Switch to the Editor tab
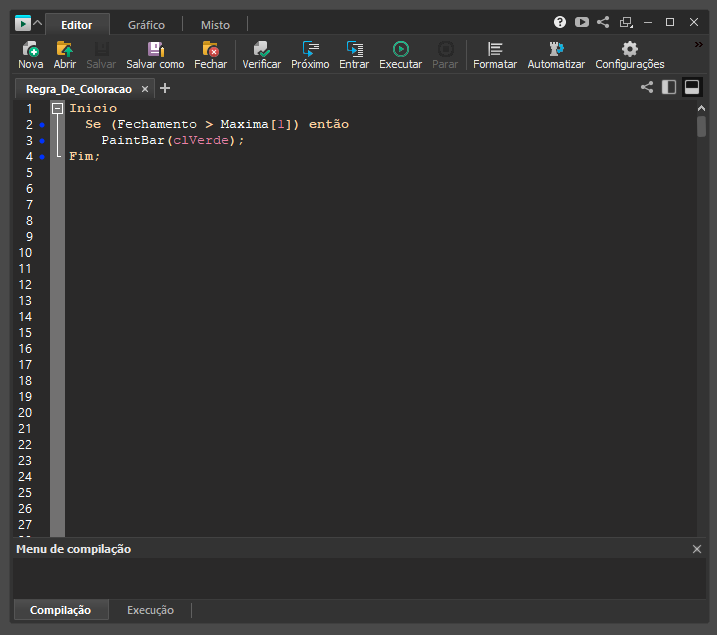The image size is (717, 635). (x=77, y=25)
